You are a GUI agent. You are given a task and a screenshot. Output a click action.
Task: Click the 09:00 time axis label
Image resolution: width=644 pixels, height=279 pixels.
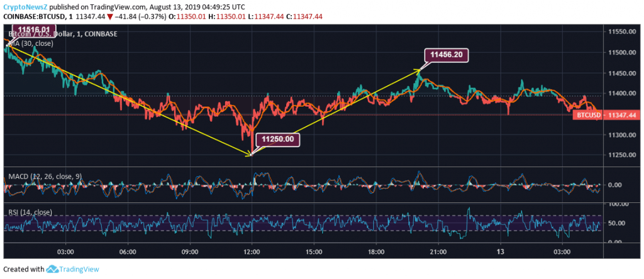[x=189, y=251]
